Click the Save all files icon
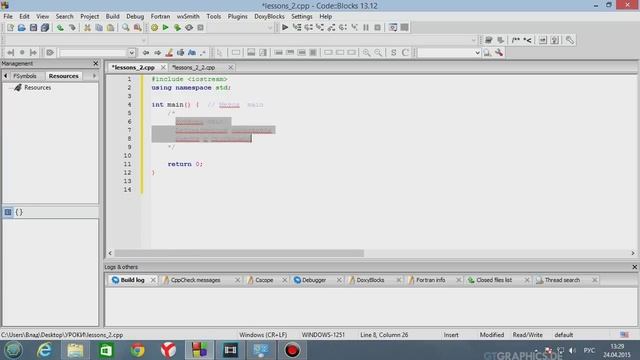Image resolution: width=640 pixels, height=360 pixels. point(45,28)
